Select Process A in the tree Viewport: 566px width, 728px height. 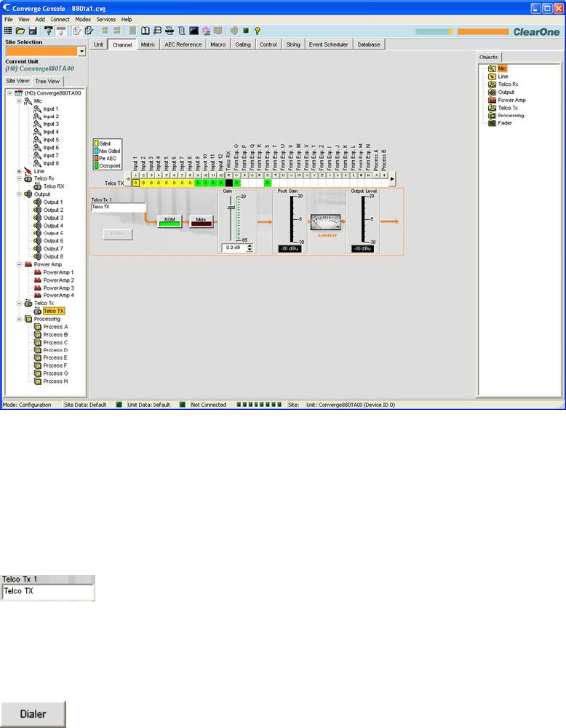pyautogui.click(x=55, y=327)
